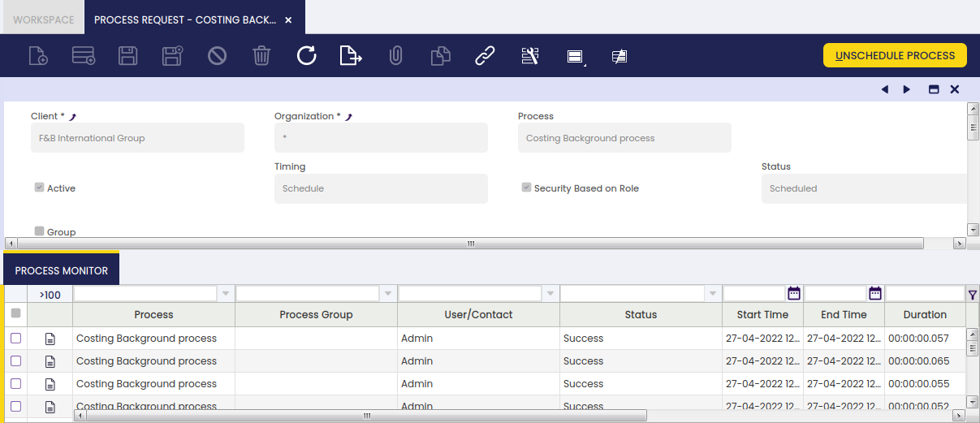Open the Start Time filter calendar picker
The image size is (980, 423).
[794, 294]
